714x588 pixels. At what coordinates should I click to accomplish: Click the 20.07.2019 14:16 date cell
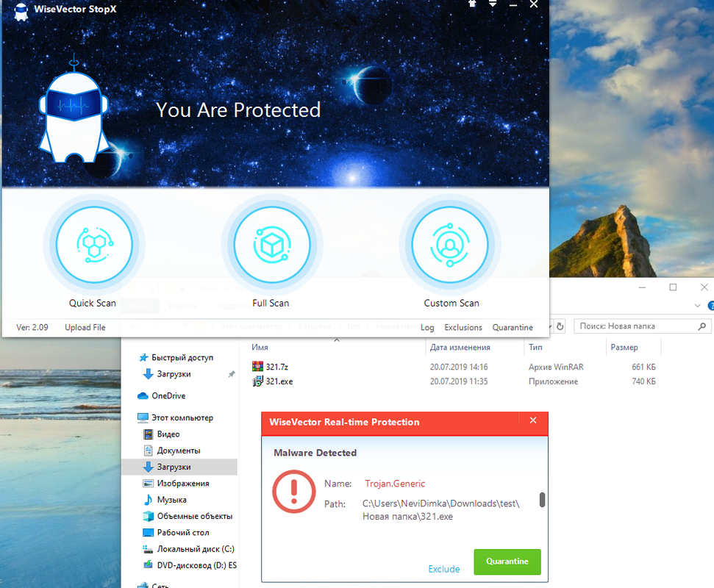(x=459, y=367)
